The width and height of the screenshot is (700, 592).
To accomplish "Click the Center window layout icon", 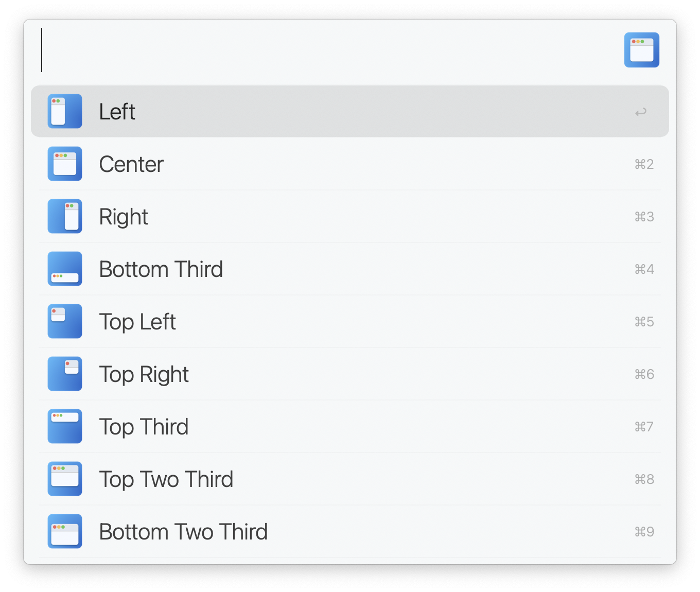I will pos(65,164).
